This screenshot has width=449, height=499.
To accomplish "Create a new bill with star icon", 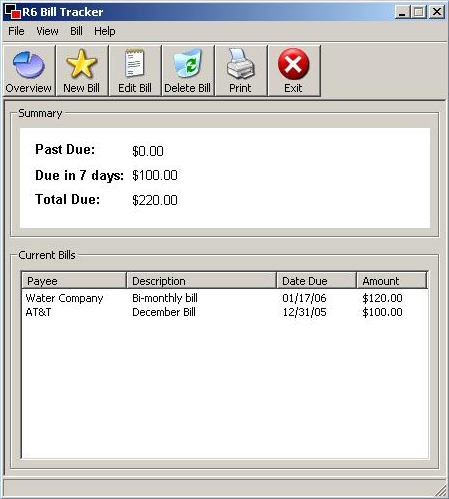I will [82, 63].
